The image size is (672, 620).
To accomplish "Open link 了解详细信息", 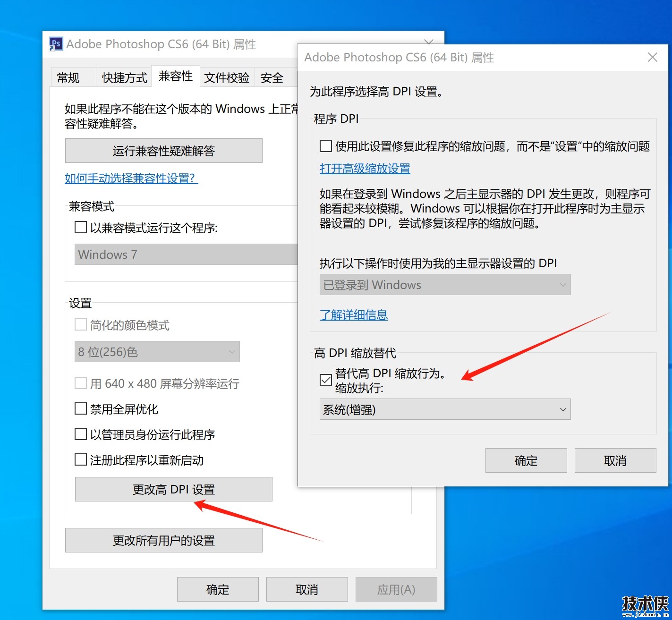I will point(354,314).
